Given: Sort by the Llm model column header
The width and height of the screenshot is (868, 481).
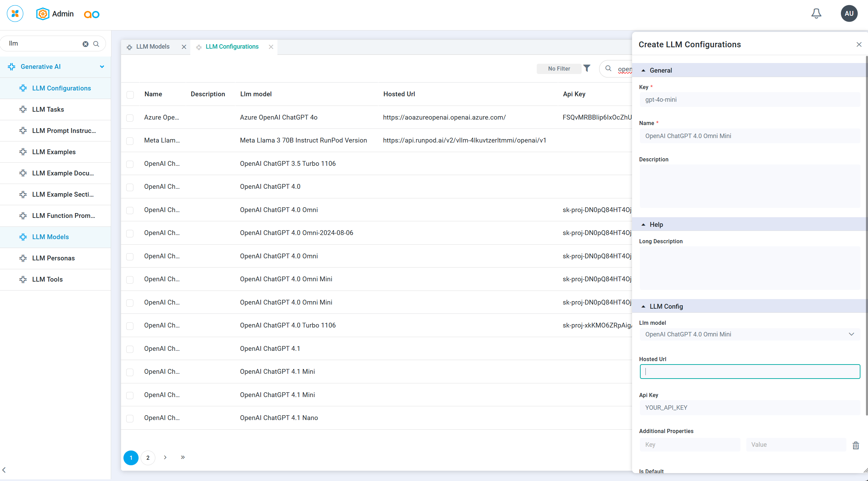Looking at the screenshot, I should [x=256, y=94].
